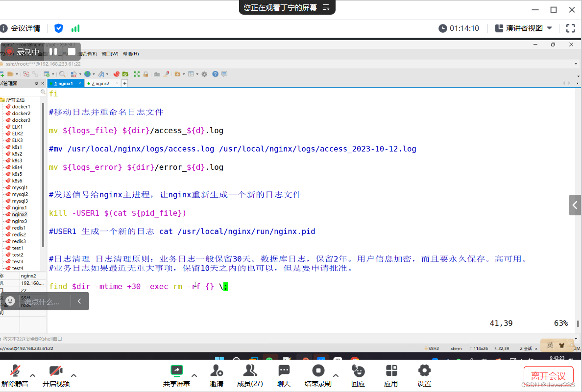Turn on the camera with 开启视频
Screen dimensions: 582x392
pos(56,375)
